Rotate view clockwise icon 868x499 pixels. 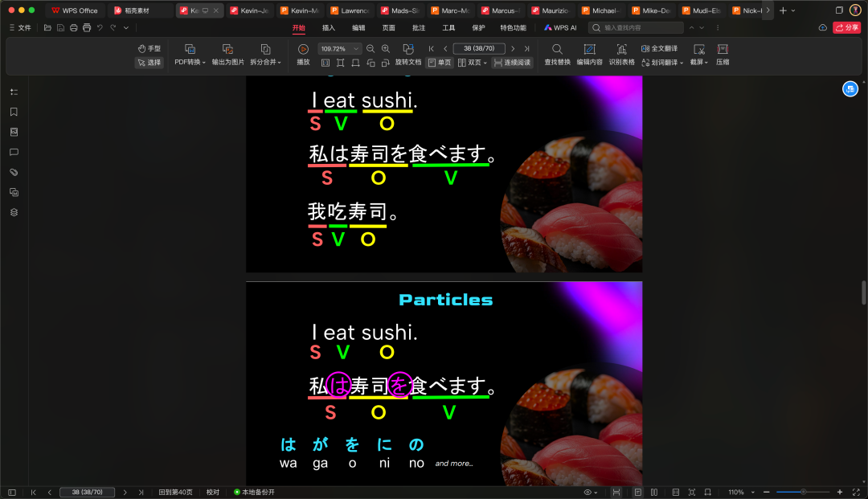point(386,63)
